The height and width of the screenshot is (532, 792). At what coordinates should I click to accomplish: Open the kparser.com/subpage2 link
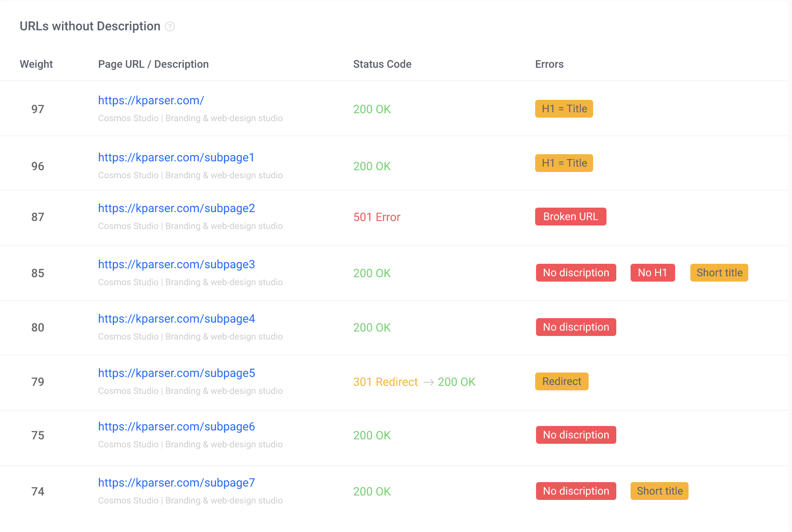176,209
